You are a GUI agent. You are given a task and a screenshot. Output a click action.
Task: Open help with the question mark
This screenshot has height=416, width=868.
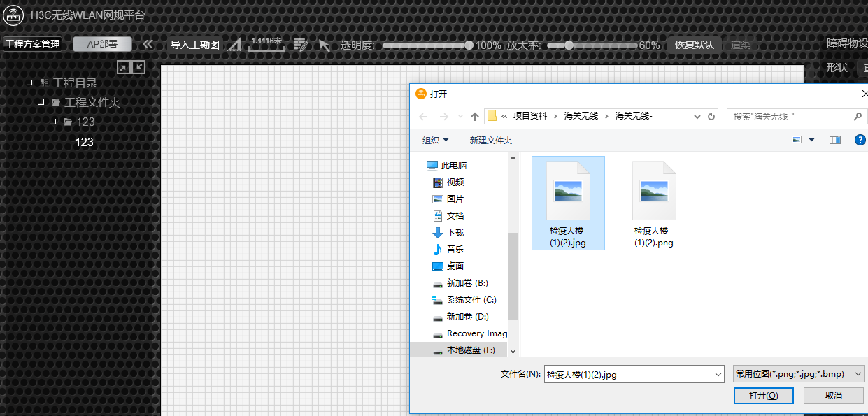pos(861,140)
